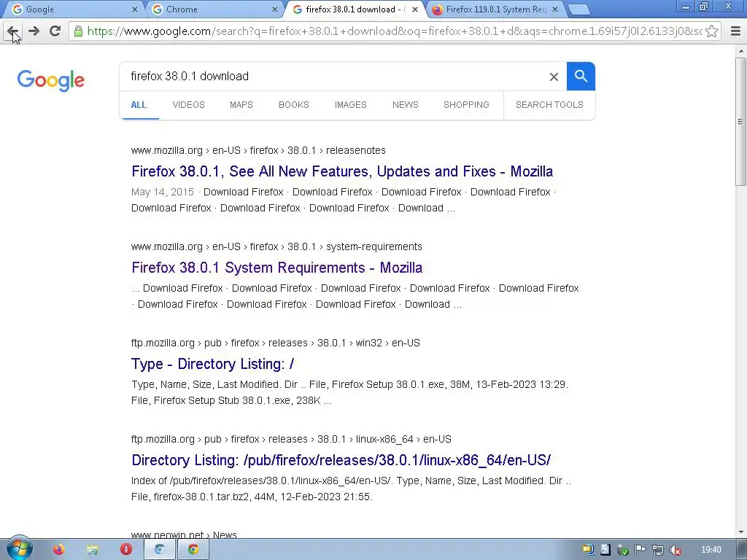This screenshot has width=747, height=560.
Task: Open the Windows Start orb
Action: pos(19,548)
